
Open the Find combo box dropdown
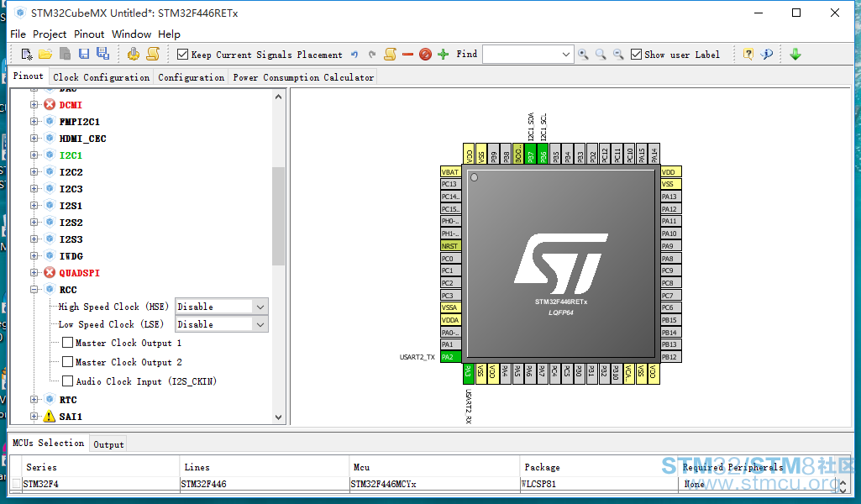click(565, 55)
